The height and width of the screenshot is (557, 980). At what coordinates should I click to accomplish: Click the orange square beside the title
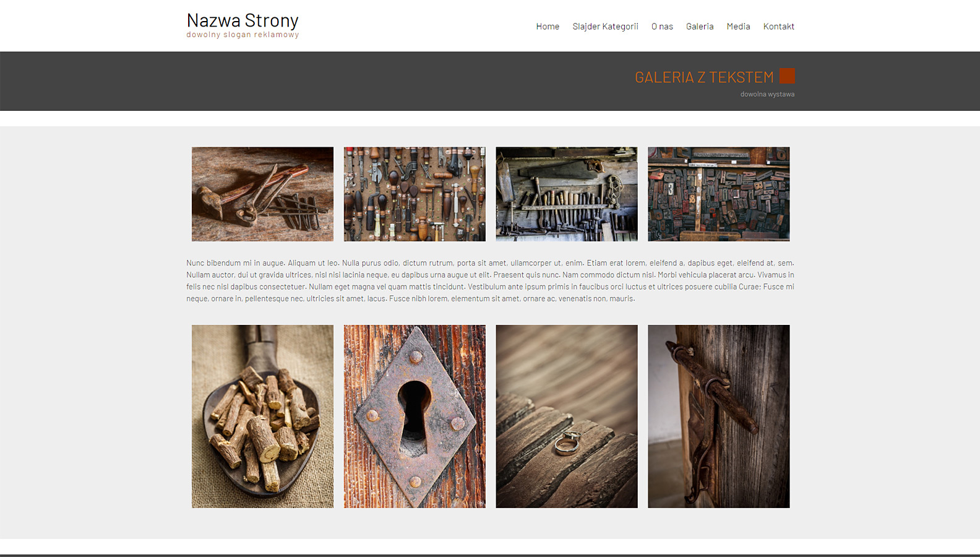(787, 76)
